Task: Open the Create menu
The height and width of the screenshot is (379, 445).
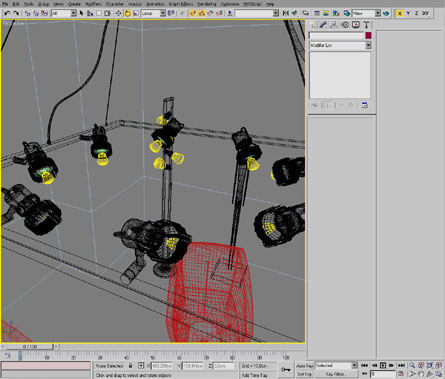Action: pyautogui.click(x=74, y=4)
